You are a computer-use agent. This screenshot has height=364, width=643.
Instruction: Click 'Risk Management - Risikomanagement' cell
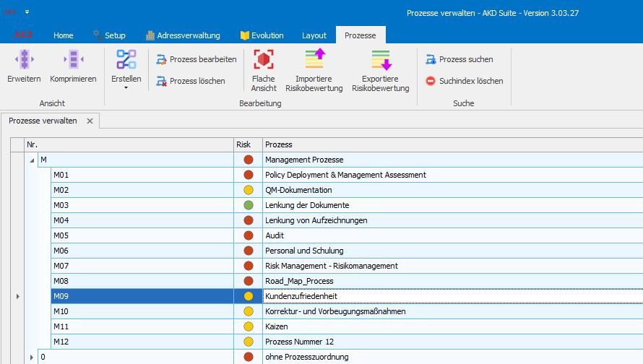coord(453,266)
